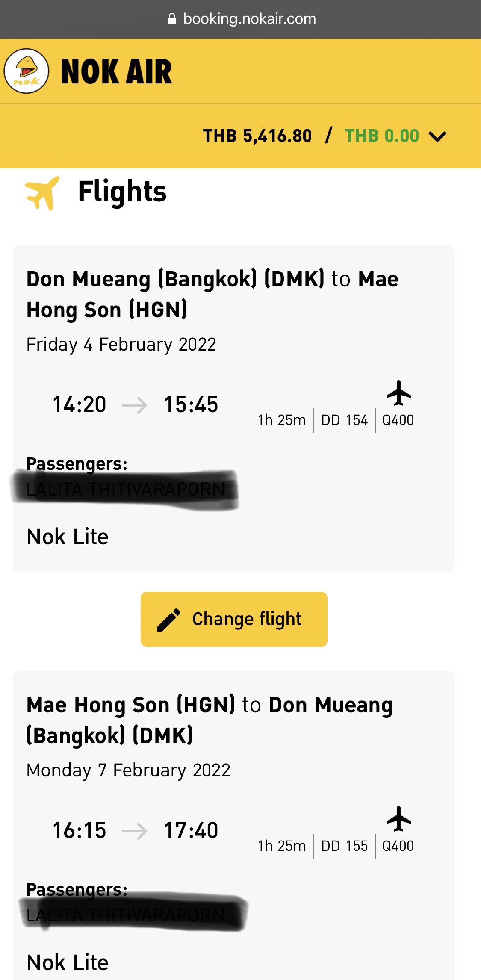Click the aircraft icon above DD 155
Image resolution: width=481 pixels, height=980 pixels.
click(398, 819)
